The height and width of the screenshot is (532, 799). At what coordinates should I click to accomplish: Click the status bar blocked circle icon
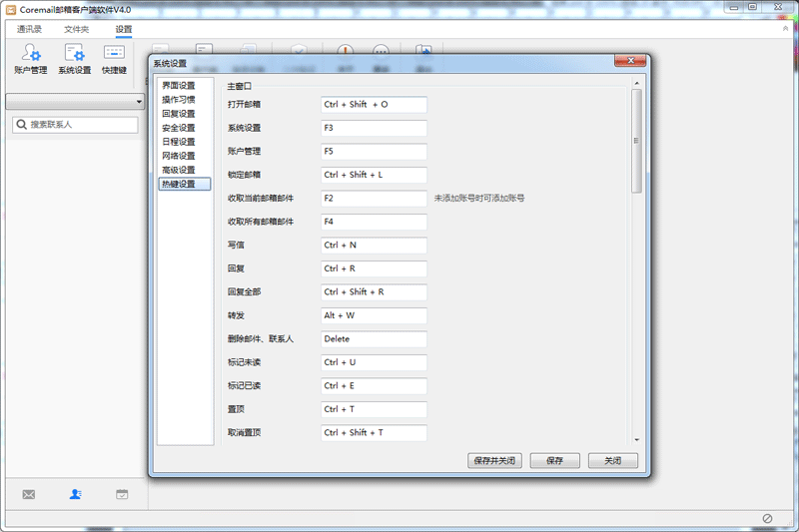tap(767, 518)
